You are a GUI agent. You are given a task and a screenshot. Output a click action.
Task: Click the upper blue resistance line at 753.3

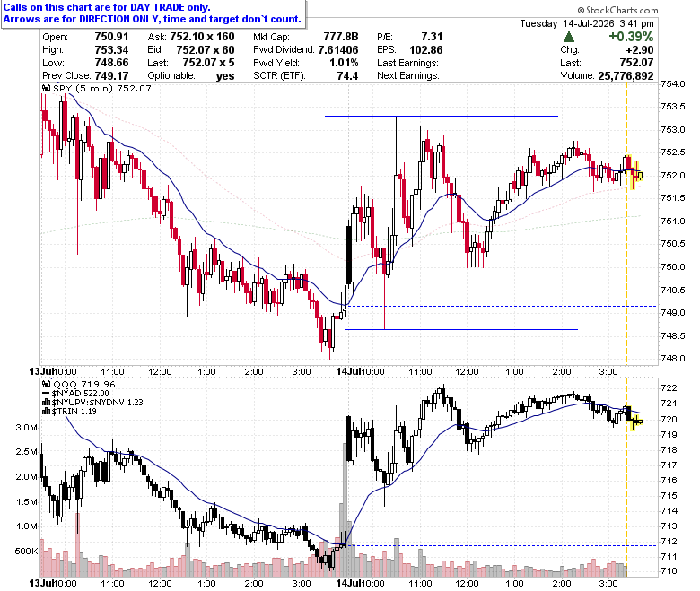tap(441, 116)
